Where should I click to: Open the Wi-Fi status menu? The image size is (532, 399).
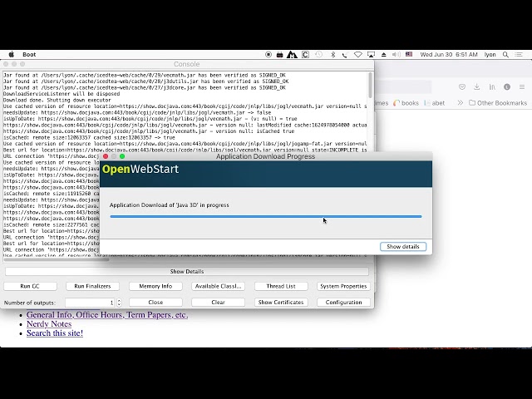tap(358, 54)
